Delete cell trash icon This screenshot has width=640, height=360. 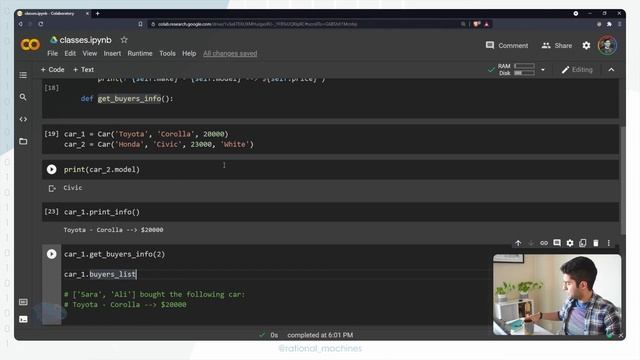[x=596, y=243]
